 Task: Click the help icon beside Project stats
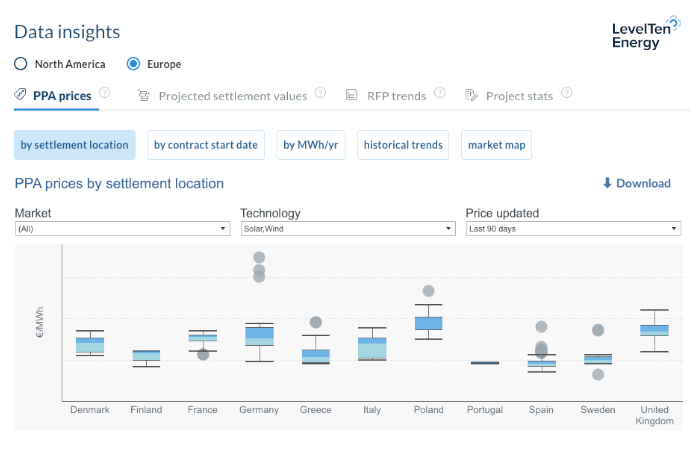coord(566,93)
